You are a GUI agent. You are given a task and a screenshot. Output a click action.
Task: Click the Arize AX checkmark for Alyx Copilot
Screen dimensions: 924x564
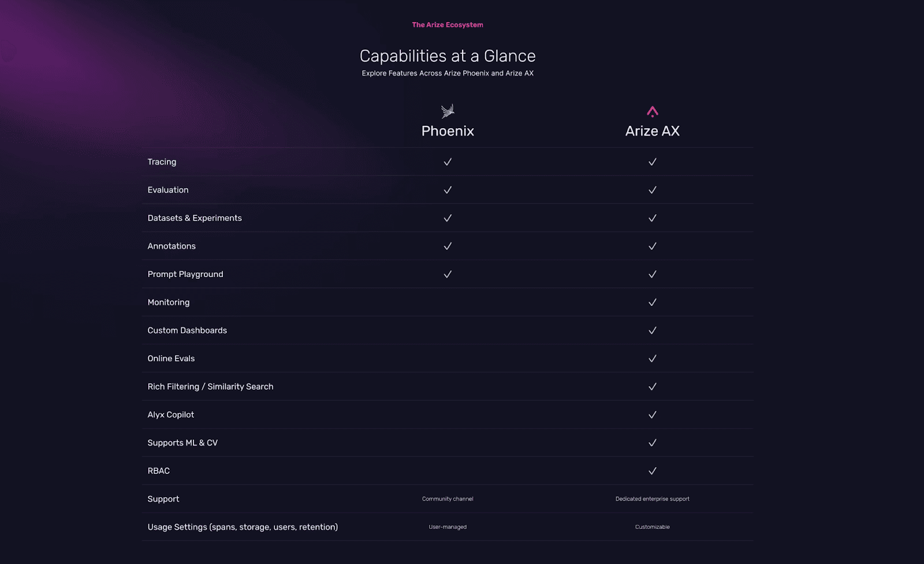point(652,415)
